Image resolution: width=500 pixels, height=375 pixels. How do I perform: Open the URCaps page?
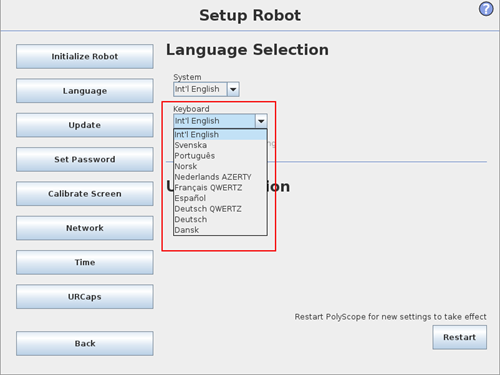(85, 297)
